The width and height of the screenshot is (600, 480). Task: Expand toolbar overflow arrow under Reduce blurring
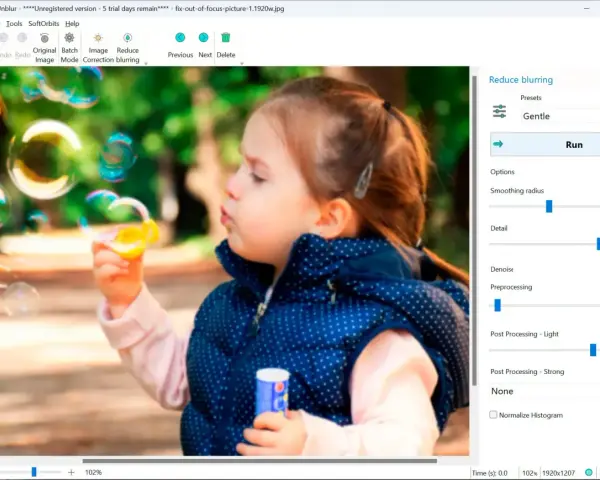[x=146, y=64]
